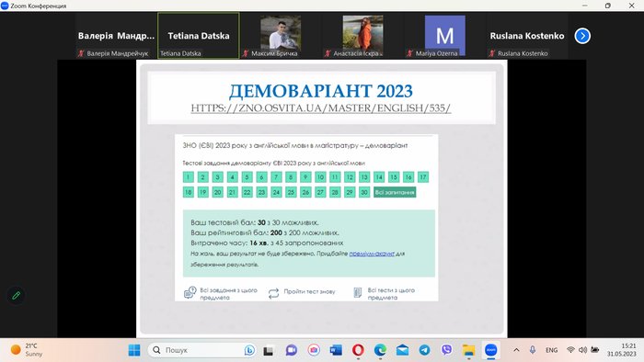Open the Windows Start menu
This screenshot has width=644, height=362.
[134, 350]
